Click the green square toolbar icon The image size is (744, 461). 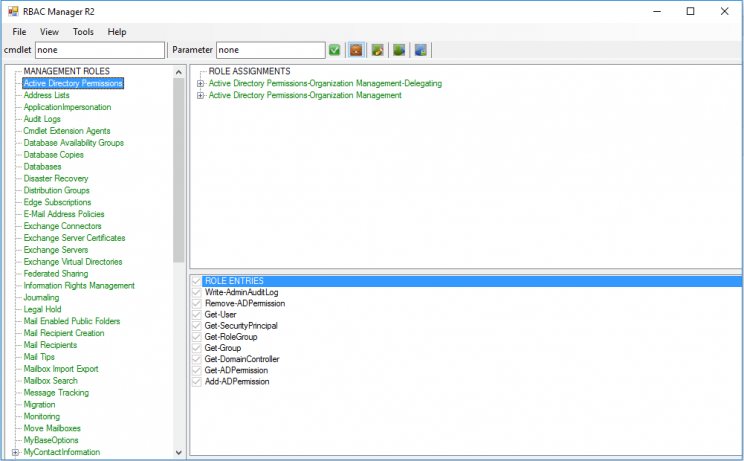(x=399, y=50)
